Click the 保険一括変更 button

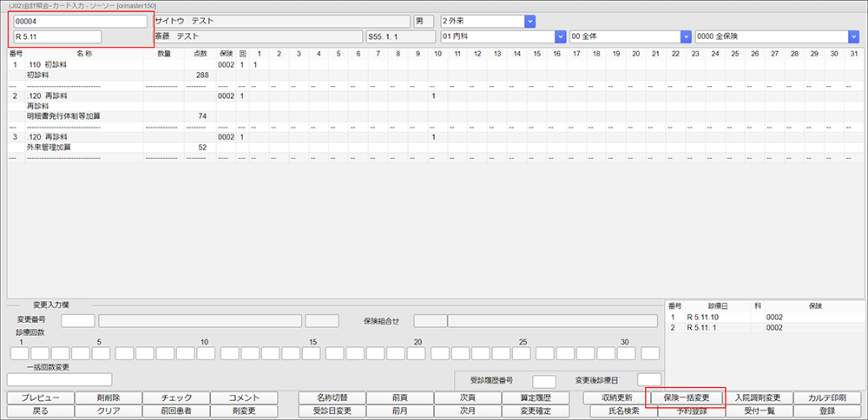point(687,397)
